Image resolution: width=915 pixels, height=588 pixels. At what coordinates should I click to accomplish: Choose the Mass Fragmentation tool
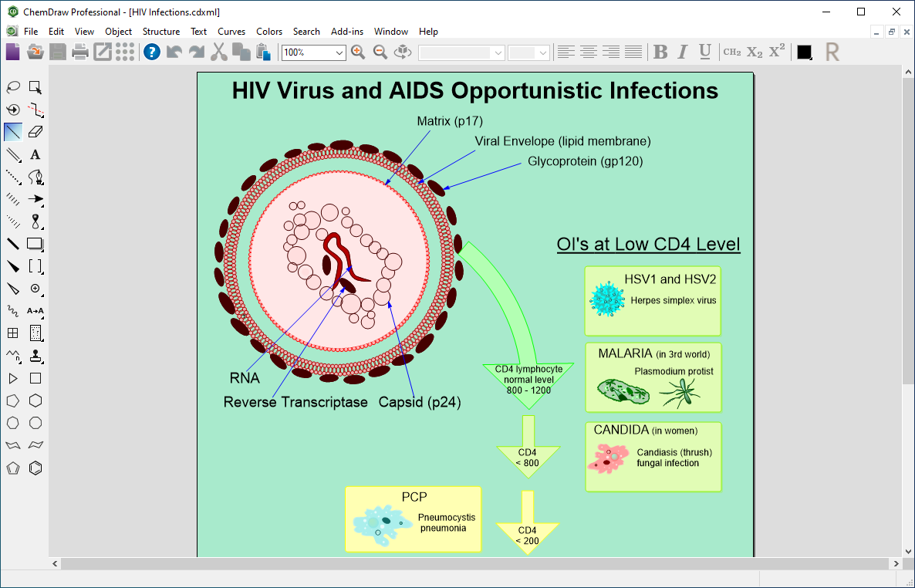coord(35,110)
